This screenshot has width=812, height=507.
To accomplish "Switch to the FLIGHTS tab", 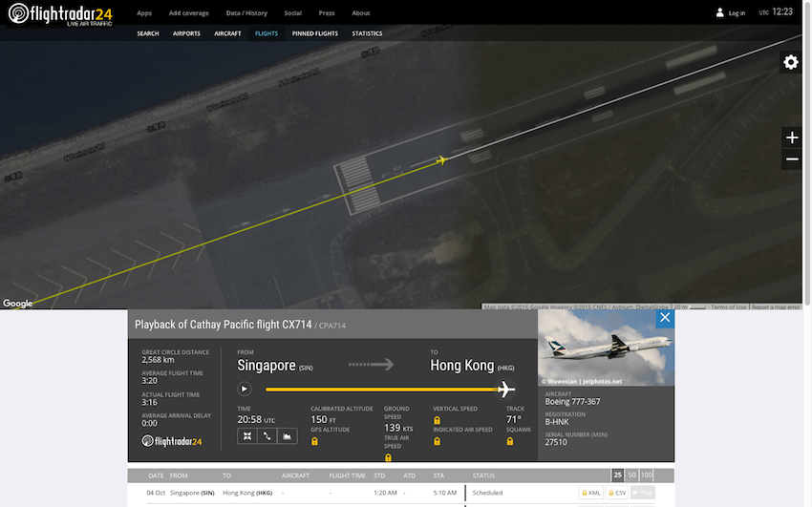I will pyautogui.click(x=267, y=33).
